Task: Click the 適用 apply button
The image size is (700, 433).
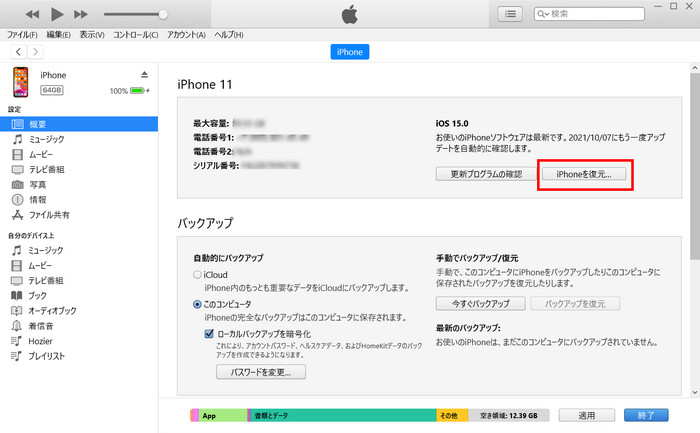Action: [x=587, y=415]
